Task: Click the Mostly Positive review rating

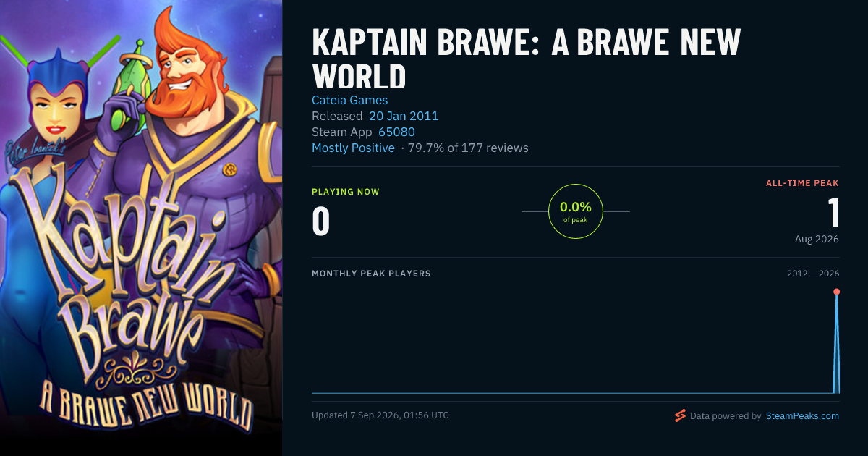Action: (353, 148)
